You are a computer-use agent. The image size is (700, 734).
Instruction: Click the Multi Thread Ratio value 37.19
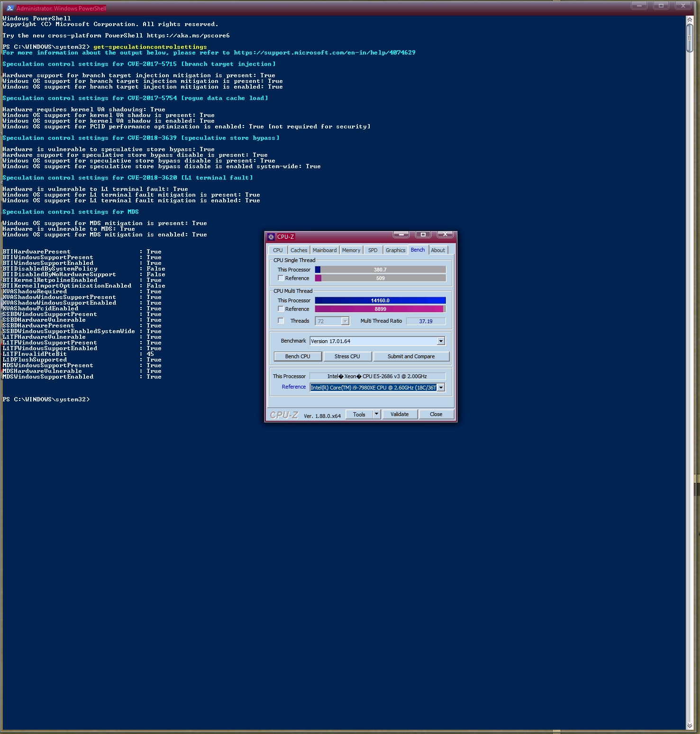[x=426, y=321]
